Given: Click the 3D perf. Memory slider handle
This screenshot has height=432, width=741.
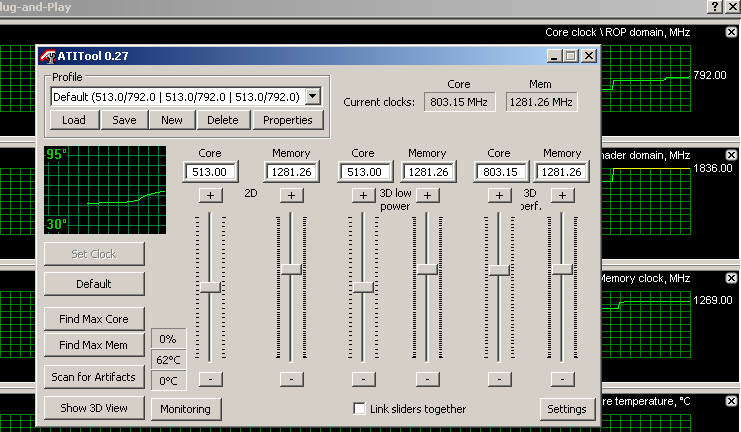Looking at the screenshot, I should click(562, 269).
